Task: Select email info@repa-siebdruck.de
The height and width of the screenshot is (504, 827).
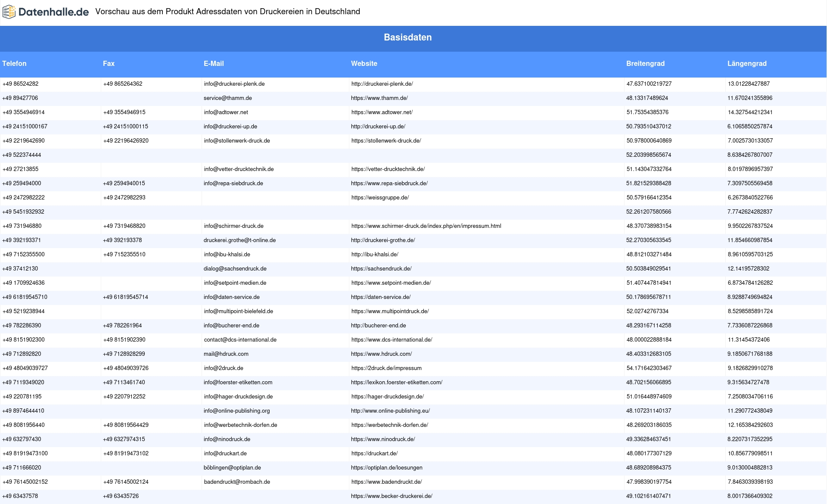Action: tap(233, 184)
